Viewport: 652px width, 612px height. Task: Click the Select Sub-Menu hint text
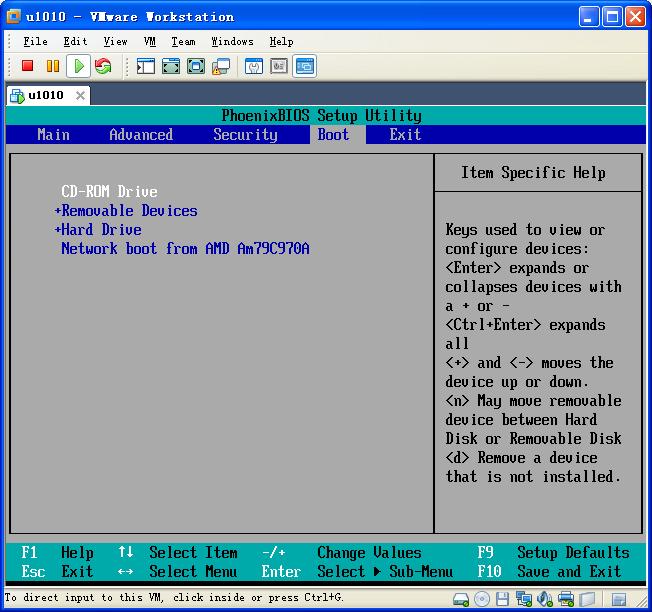385,571
